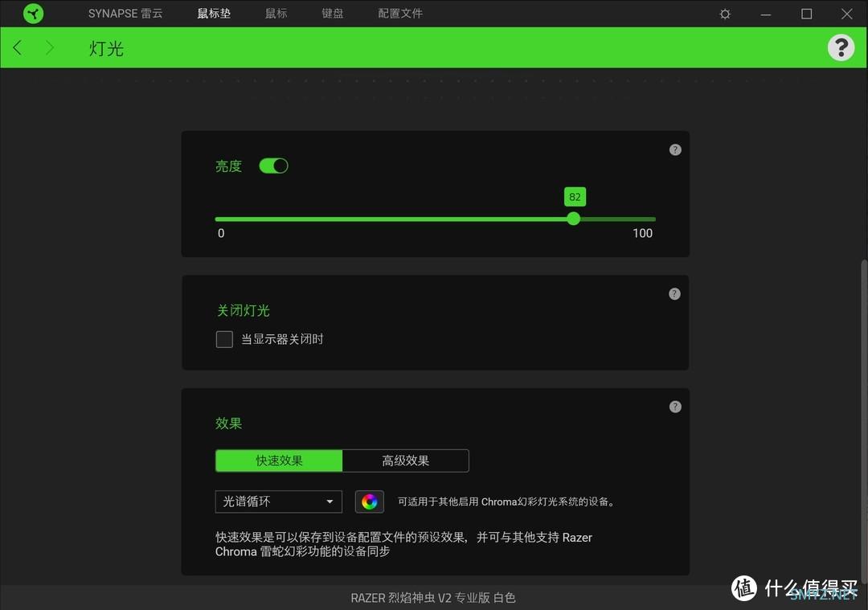The height and width of the screenshot is (610, 868).
Task: Check the 当显示器关闭时 checkbox
Action: point(224,339)
